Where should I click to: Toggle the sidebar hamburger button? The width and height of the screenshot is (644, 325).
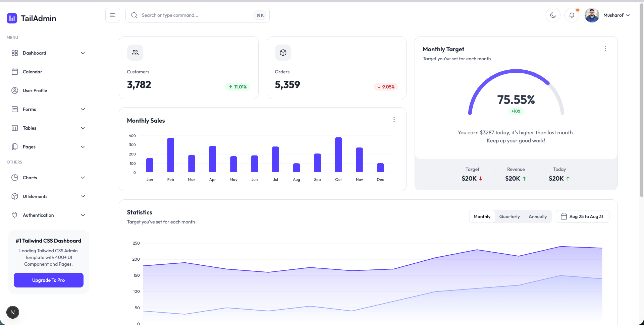(113, 15)
